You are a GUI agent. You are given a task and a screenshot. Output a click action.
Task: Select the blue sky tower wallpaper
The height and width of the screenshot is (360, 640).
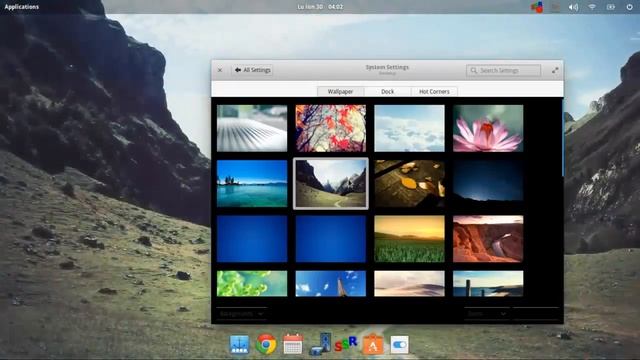[x=331, y=283]
